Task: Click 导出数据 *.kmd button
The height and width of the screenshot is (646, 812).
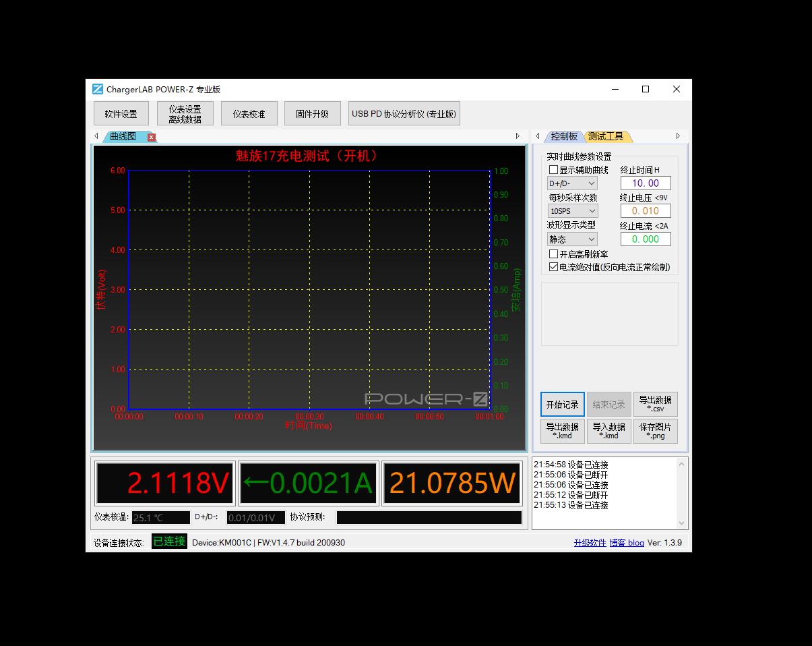Action: click(563, 432)
